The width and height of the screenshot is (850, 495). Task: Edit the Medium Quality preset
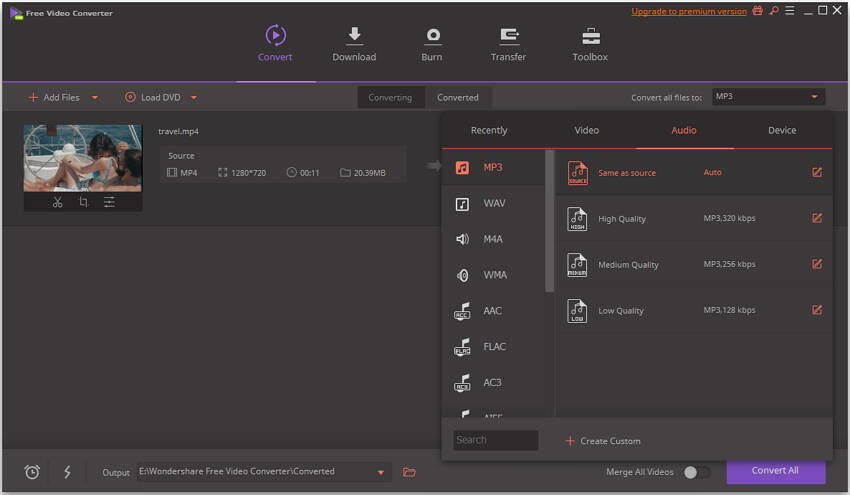(817, 264)
